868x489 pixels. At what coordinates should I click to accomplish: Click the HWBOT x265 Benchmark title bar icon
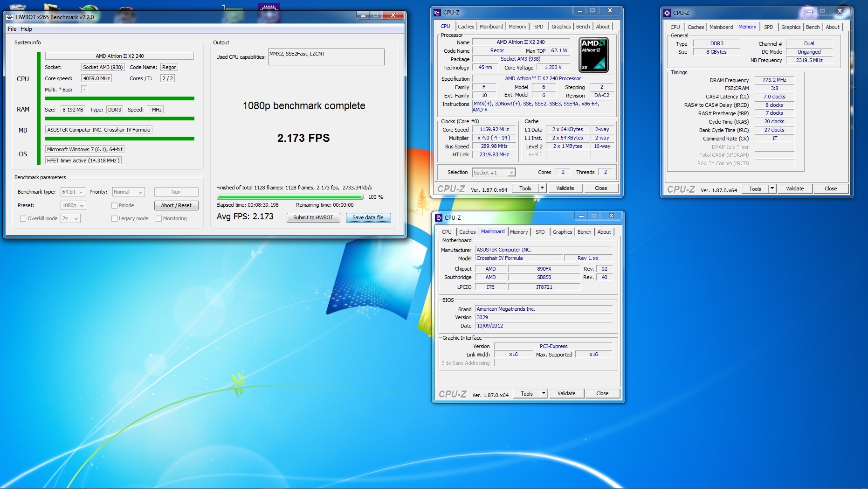[10, 17]
